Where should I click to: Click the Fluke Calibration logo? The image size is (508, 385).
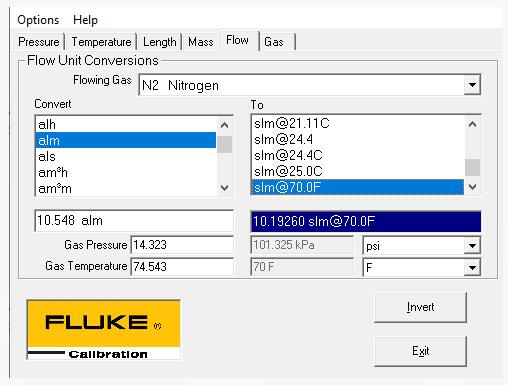click(104, 330)
